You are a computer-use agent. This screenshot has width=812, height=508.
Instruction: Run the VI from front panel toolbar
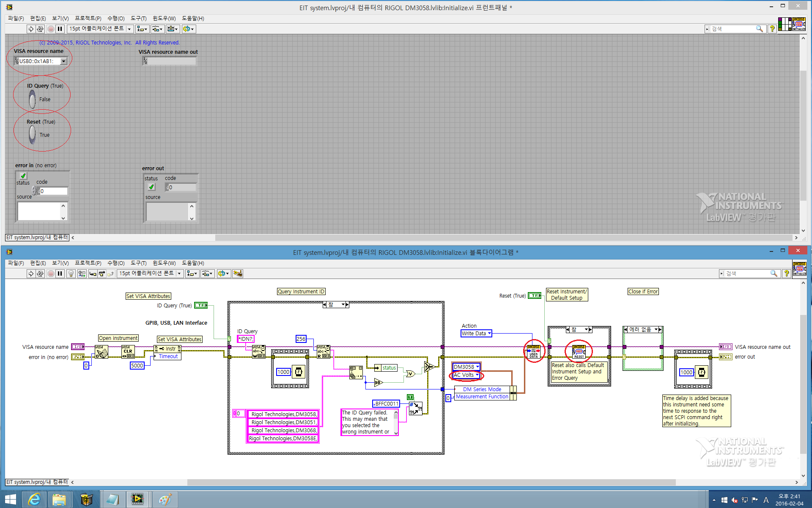click(x=30, y=29)
